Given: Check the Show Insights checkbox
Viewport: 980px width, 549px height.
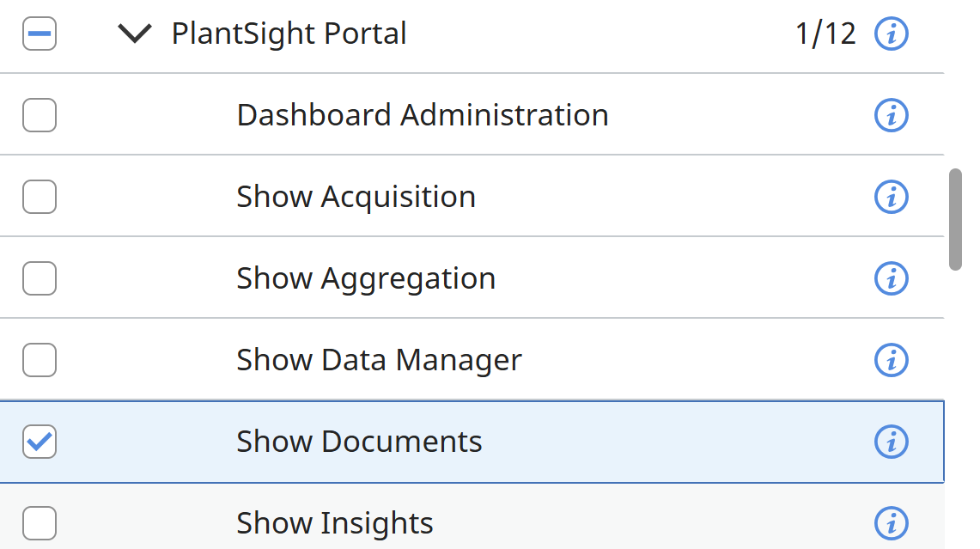Looking at the screenshot, I should [x=40, y=522].
